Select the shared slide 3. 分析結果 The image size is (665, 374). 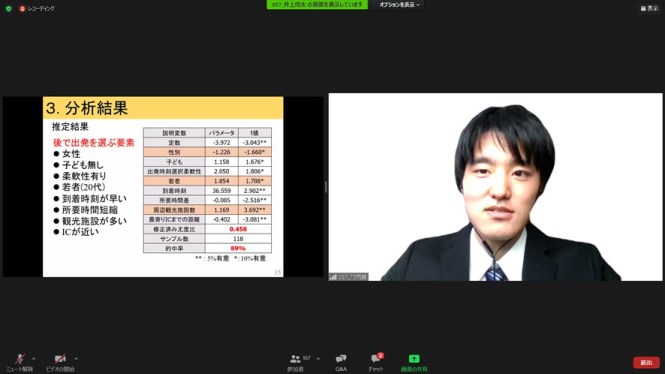click(x=163, y=187)
